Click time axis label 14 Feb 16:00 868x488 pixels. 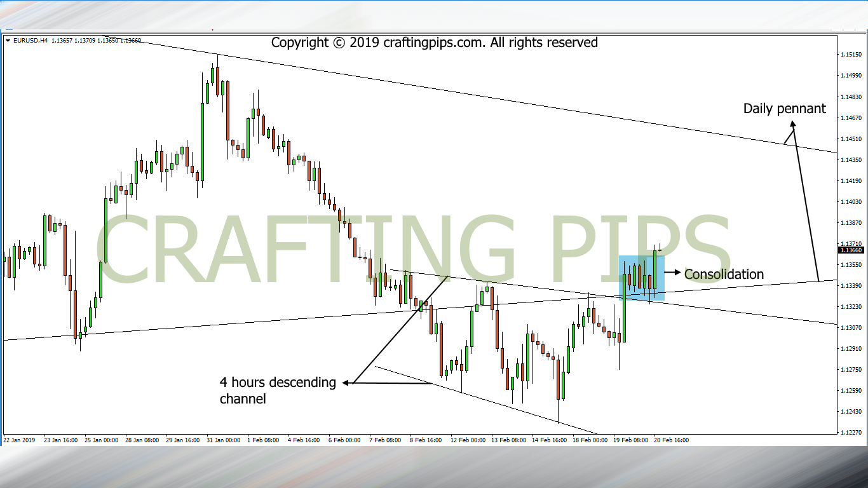coord(550,440)
